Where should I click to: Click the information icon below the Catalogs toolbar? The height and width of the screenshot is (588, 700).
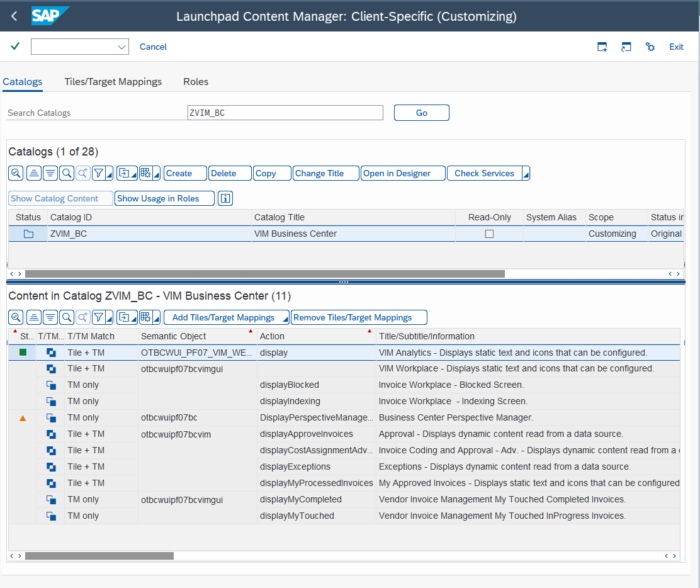[225, 198]
